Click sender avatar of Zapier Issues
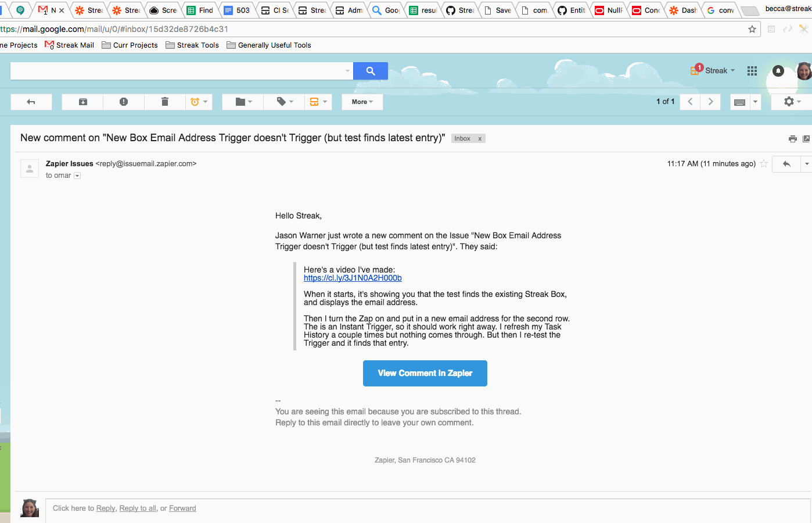This screenshot has width=812, height=523. [x=30, y=169]
